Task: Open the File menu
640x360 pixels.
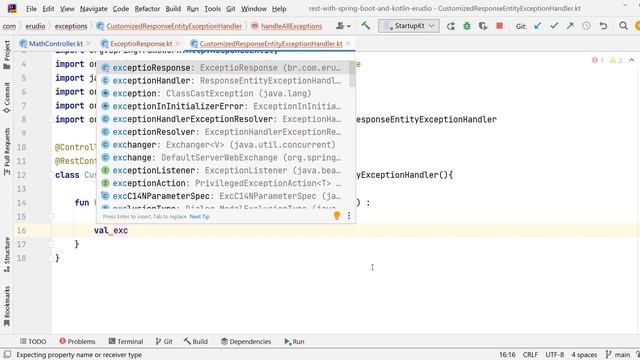Action: point(31,9)
